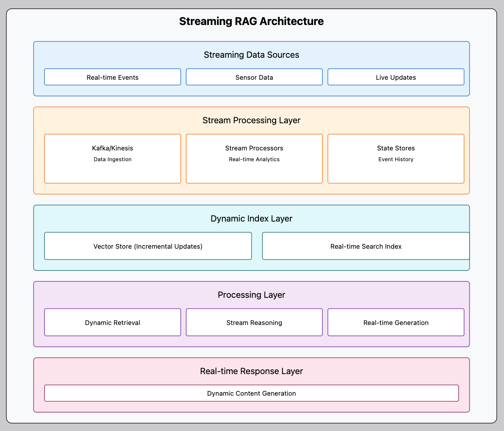The width and height of the screenshot is (504, 431).
Task: Select the Dynamic Retrieval component
Action: point(112,322)
